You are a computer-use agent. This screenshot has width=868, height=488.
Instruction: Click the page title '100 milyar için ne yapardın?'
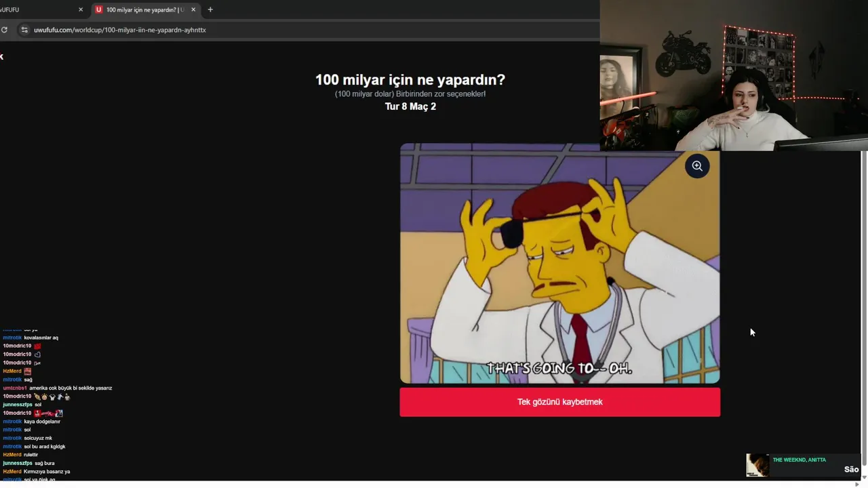pyautogui.click(x=410, y=79)
